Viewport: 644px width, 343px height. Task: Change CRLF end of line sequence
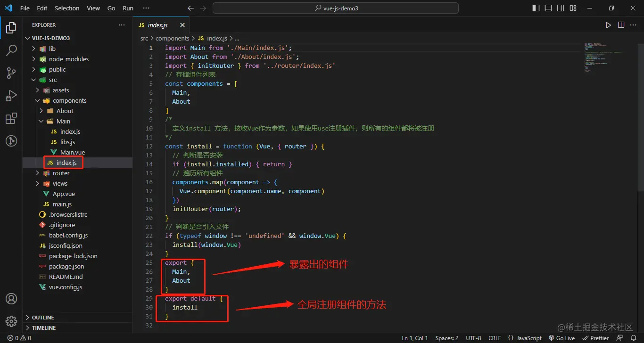(x=495, y=338)
